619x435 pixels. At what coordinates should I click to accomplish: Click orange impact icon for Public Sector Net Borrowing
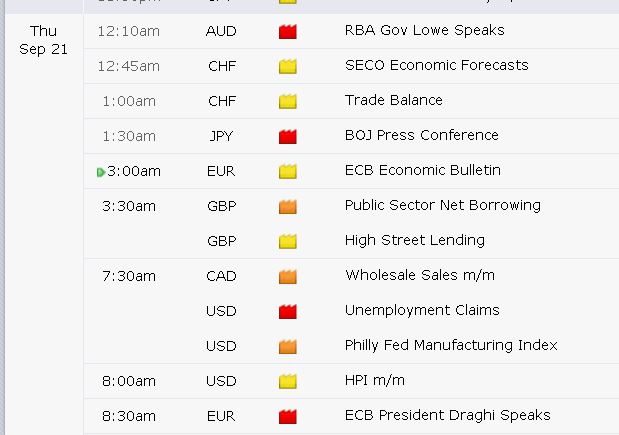pos(288,206)
